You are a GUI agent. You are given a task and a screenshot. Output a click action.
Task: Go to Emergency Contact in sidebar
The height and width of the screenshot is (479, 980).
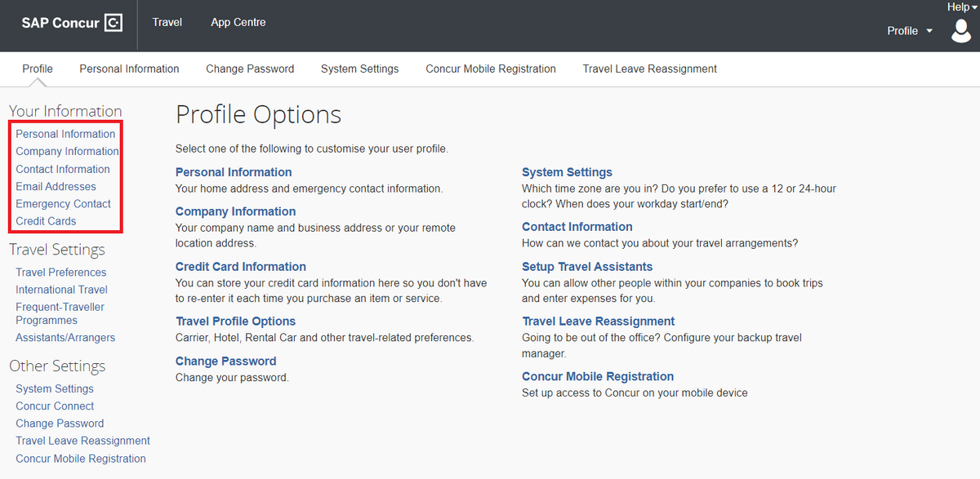point(63,204)
